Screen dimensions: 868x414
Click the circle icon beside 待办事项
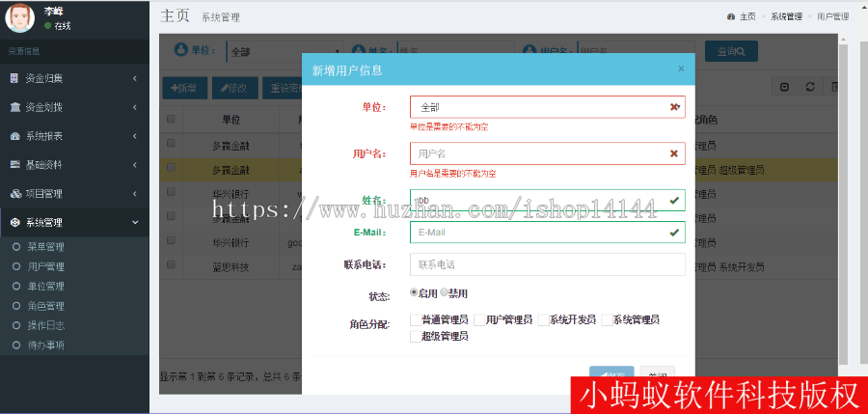tap(16, 345)
